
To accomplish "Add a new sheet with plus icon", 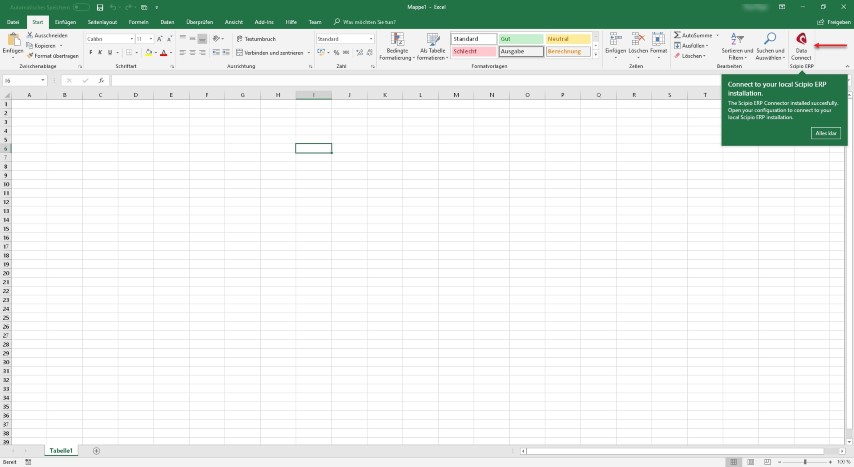I will (97, 451).
